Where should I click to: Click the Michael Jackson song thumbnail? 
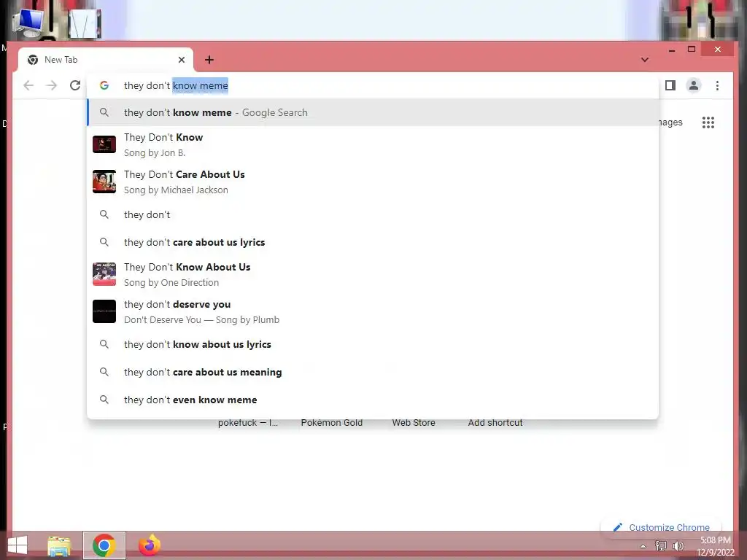pos(104,182)
